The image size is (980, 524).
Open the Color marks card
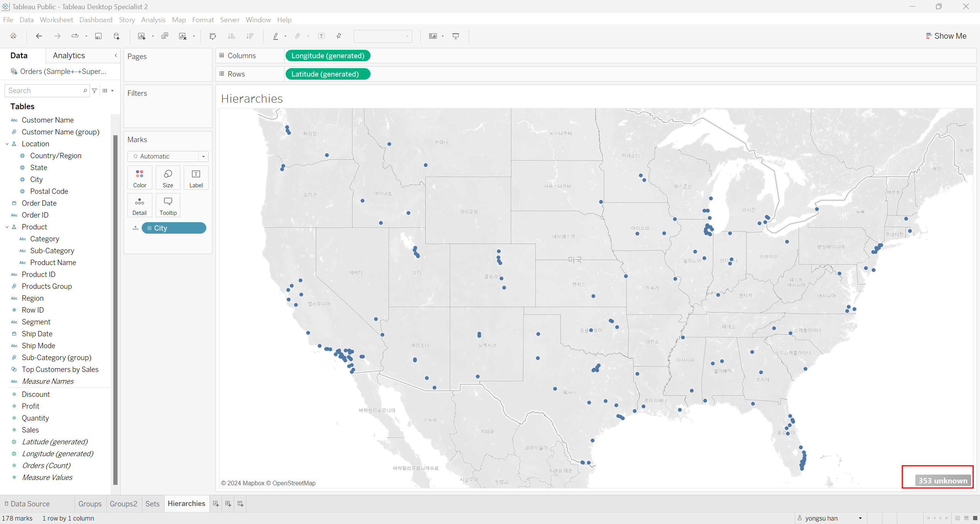140,178
